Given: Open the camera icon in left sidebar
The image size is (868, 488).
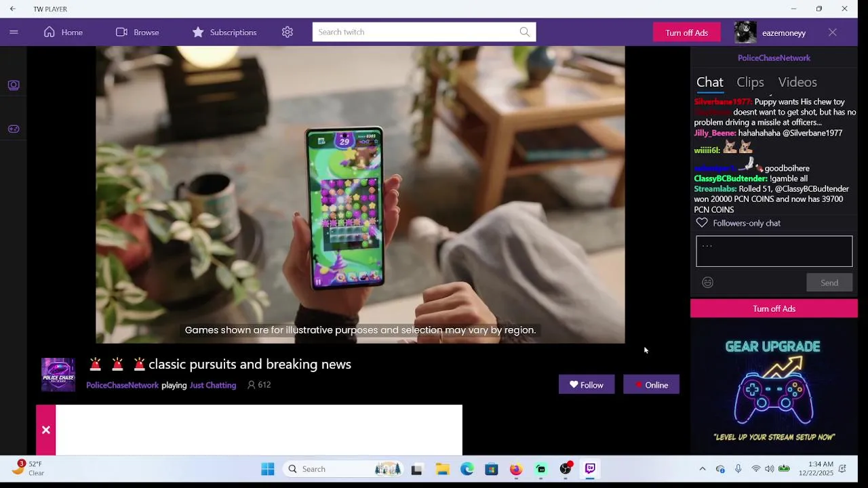Looking at the screenshot, I should (14, 85).
